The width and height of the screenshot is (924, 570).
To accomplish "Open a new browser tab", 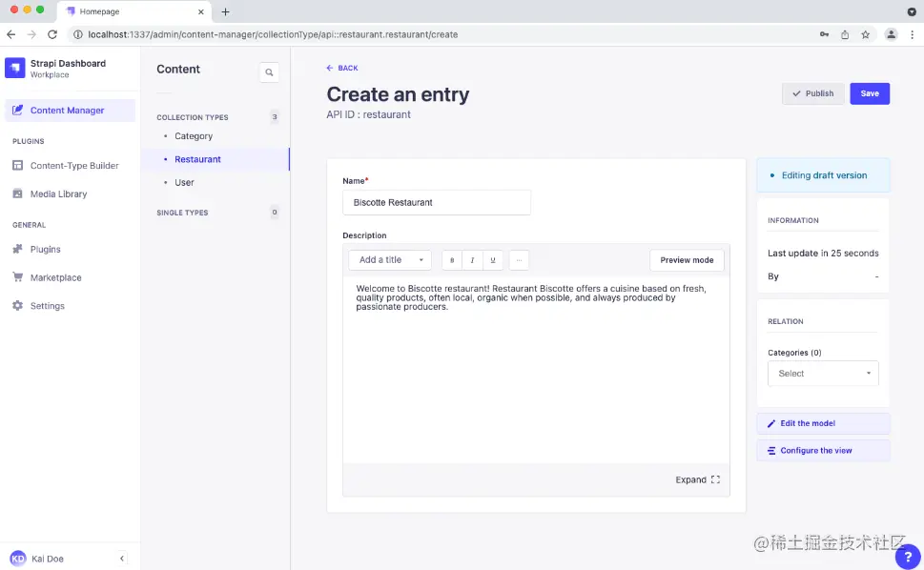I will [225, 11].
